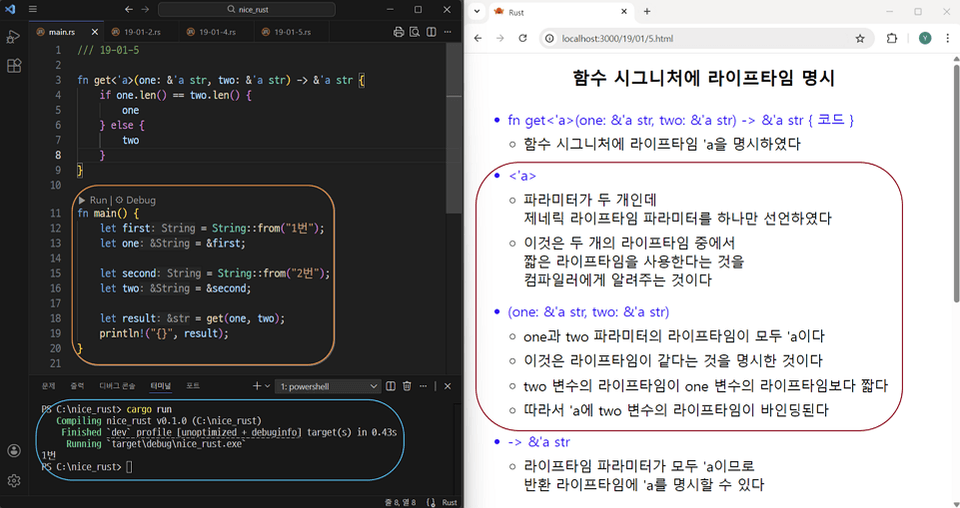Click the Accounts icon in the activity bar
Viewport: 960px width, 508px height.
[x=14, y=452]
